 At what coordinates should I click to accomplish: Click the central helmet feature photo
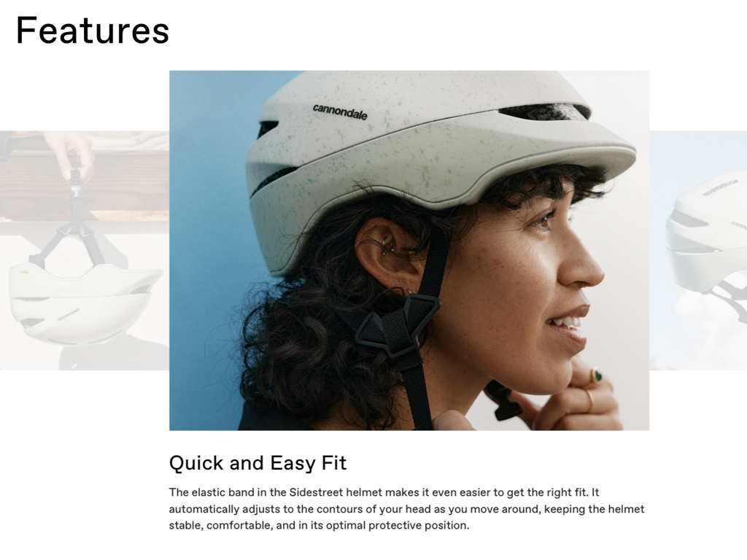point(409,251)
